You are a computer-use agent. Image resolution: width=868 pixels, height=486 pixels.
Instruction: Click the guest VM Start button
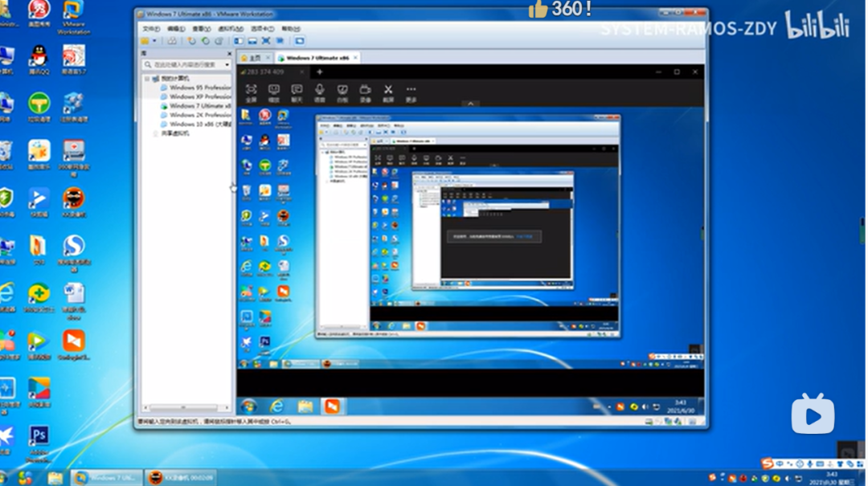click(248, 406)
